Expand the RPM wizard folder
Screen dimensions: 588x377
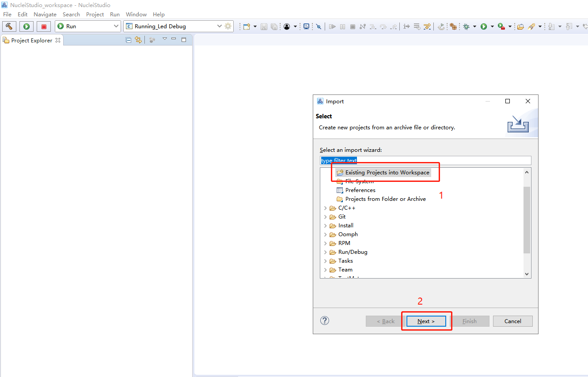(326, 243)
